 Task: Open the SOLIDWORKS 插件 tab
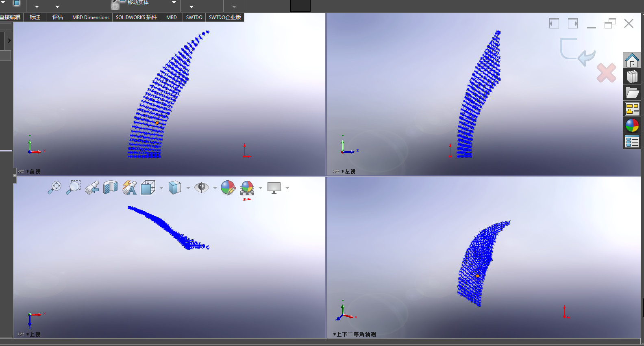pyautogui.click(x=136, y=17)
